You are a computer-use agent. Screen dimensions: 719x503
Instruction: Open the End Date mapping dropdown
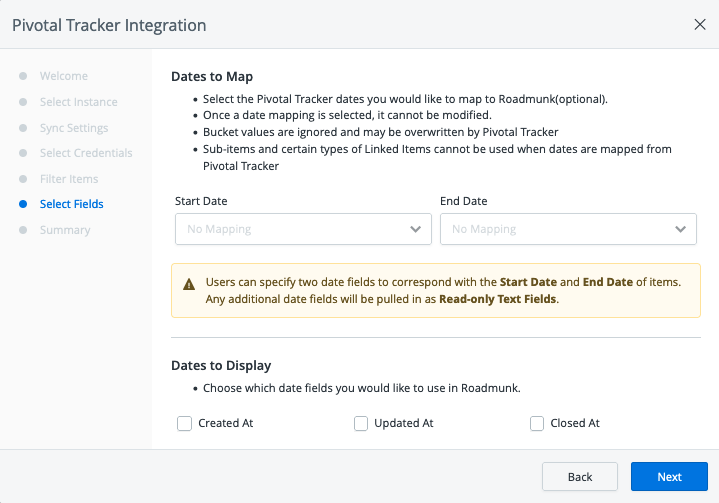click(567, 229)
